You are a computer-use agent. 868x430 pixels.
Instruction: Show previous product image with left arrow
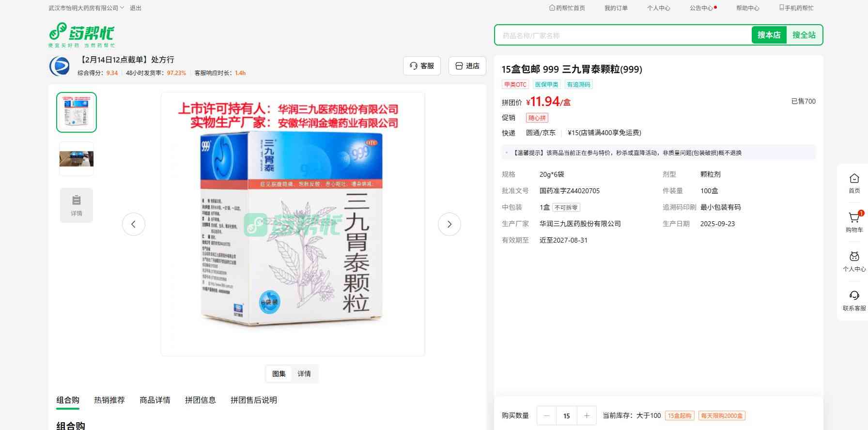[134, 224]
